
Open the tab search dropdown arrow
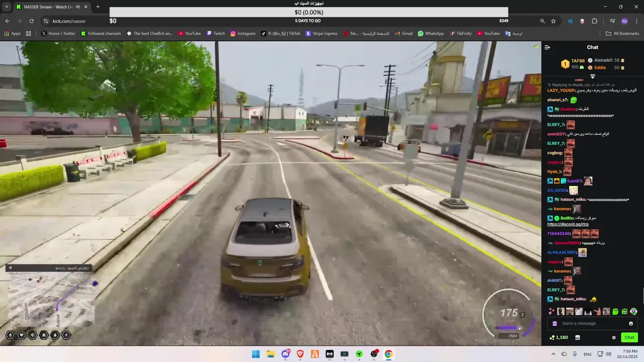point(6,7)
